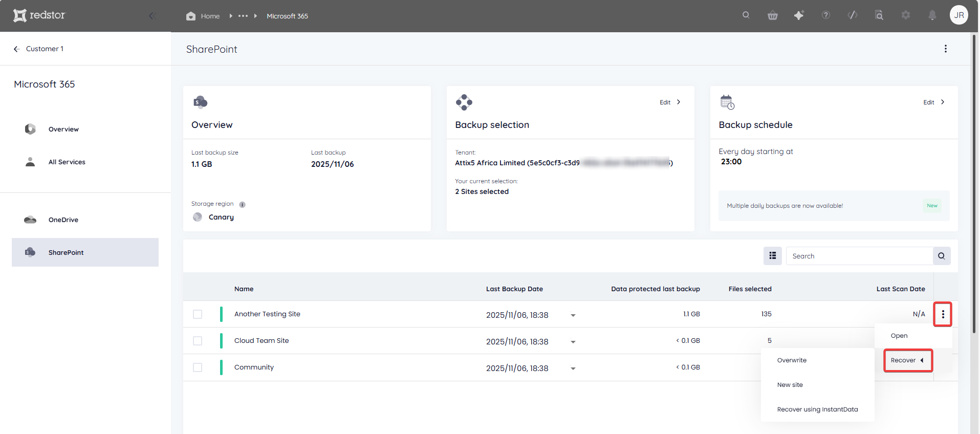
Task: Click the SharePoint Overview card icon
Action: click(200, 102)
